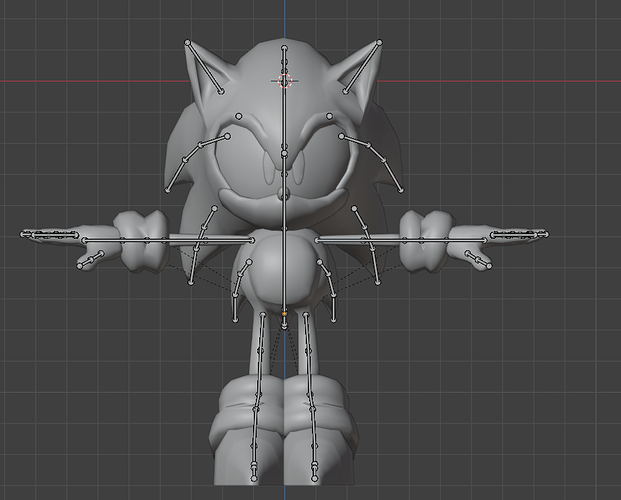Select the ear bone on screen-left
The width and height of the screenshot is (621, 500).
click(x=204, y=67)
